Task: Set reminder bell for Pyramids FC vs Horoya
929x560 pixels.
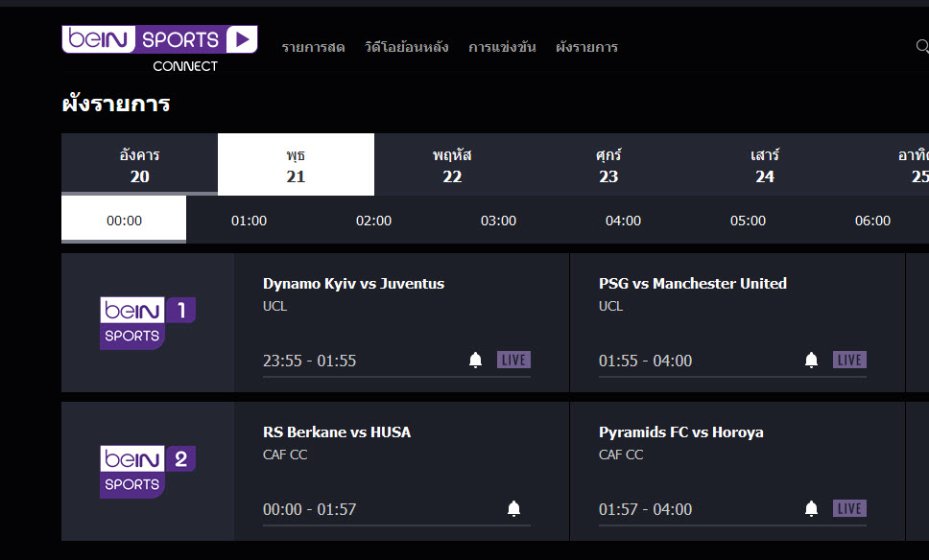Action: [811, 508]
